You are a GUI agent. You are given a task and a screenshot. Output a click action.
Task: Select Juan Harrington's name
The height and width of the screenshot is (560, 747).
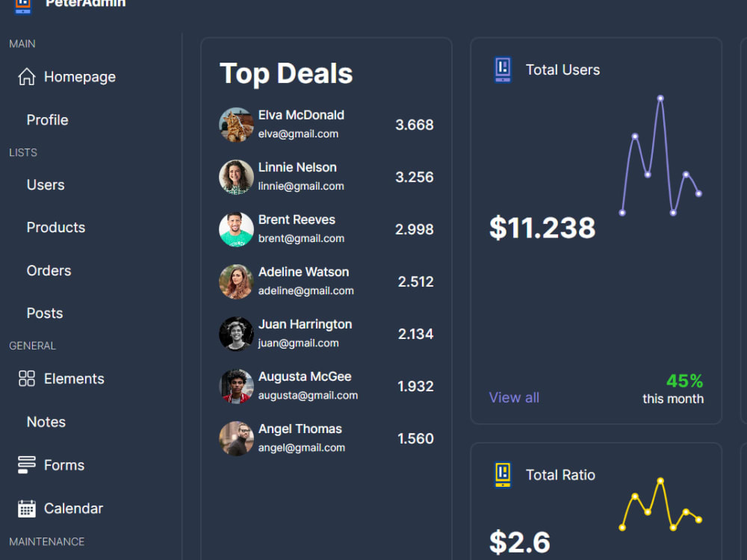[305, 324]
